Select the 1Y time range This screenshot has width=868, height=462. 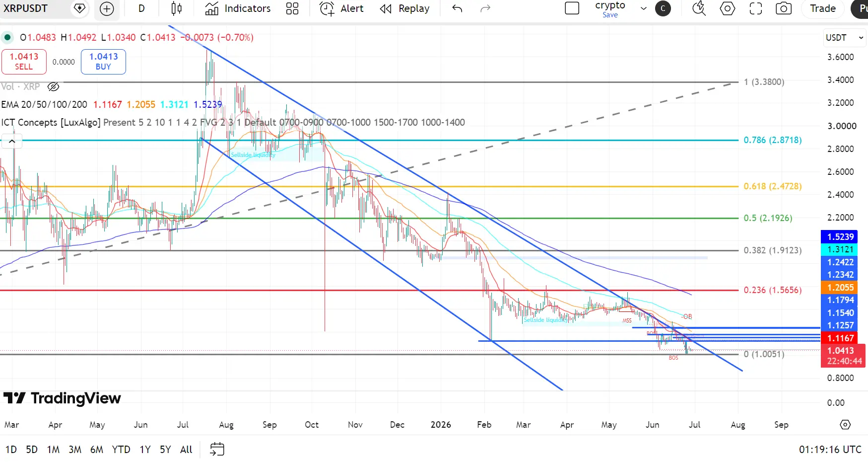[145, 450]
